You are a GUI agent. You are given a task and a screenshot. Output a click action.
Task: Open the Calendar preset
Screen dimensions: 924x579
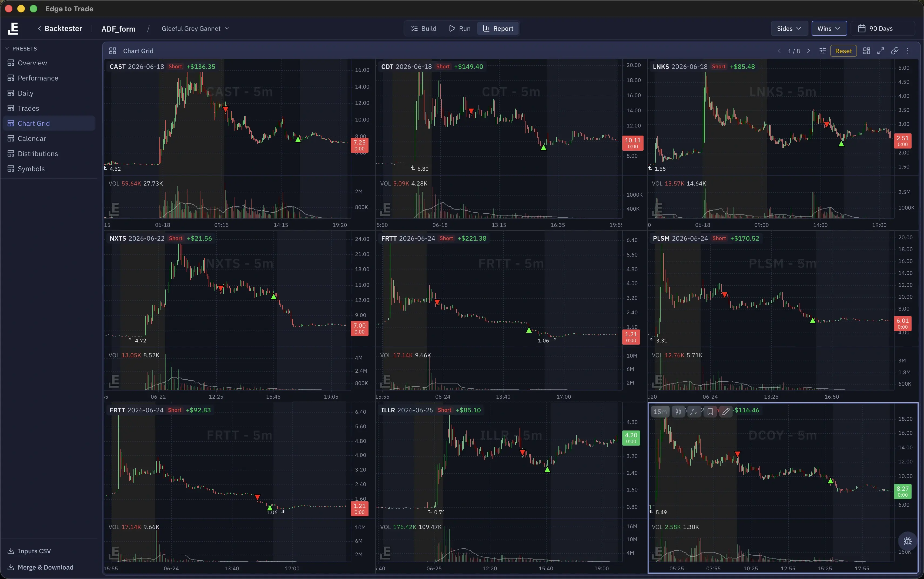tap(49, 139)
